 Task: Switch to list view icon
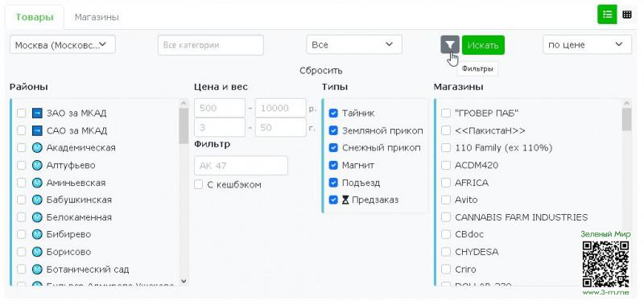(607, 14)
